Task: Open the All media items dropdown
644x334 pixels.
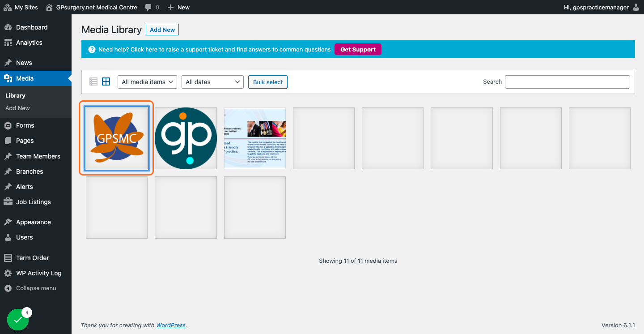Action: (147, 82)
